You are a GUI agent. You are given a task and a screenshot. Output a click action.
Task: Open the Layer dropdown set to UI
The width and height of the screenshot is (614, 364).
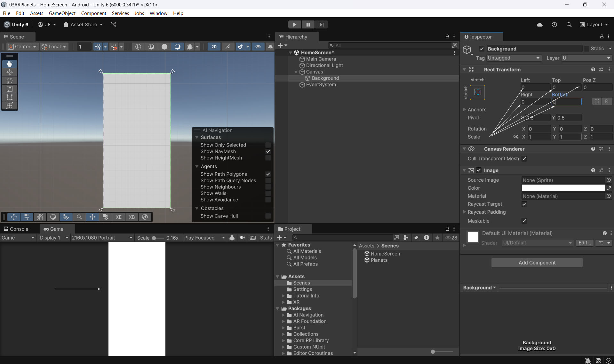pos(586,58)
